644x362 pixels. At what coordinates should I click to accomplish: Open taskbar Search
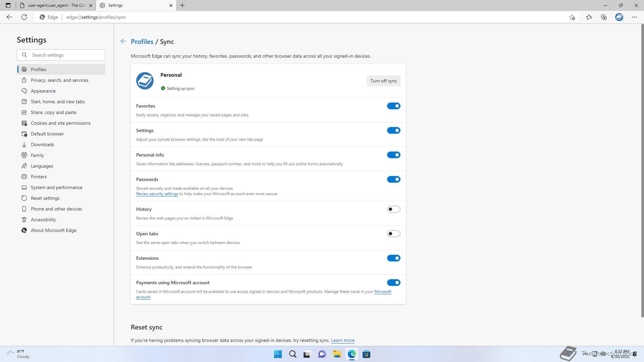(x=293, y=354)
